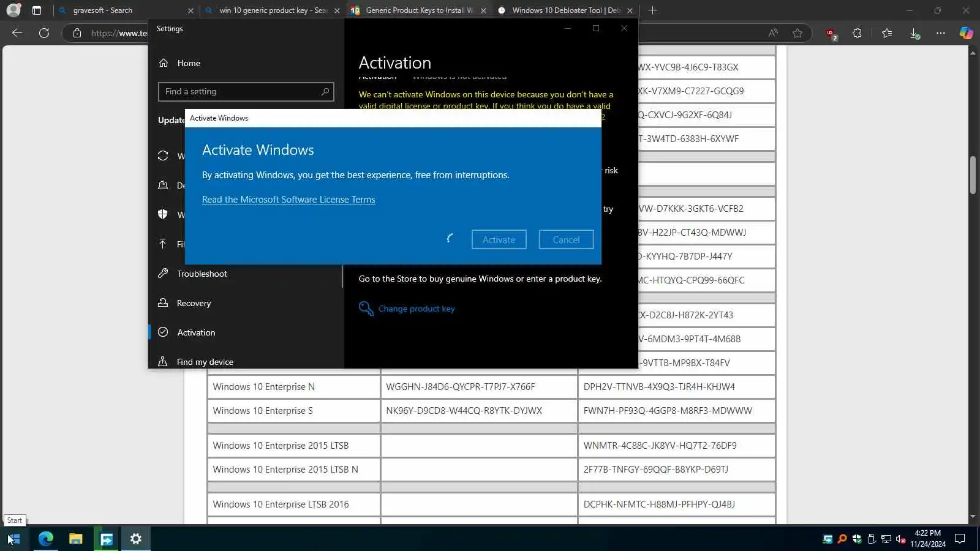
Task: Open the Edge profile avatar menu
Action: (13, 10)
